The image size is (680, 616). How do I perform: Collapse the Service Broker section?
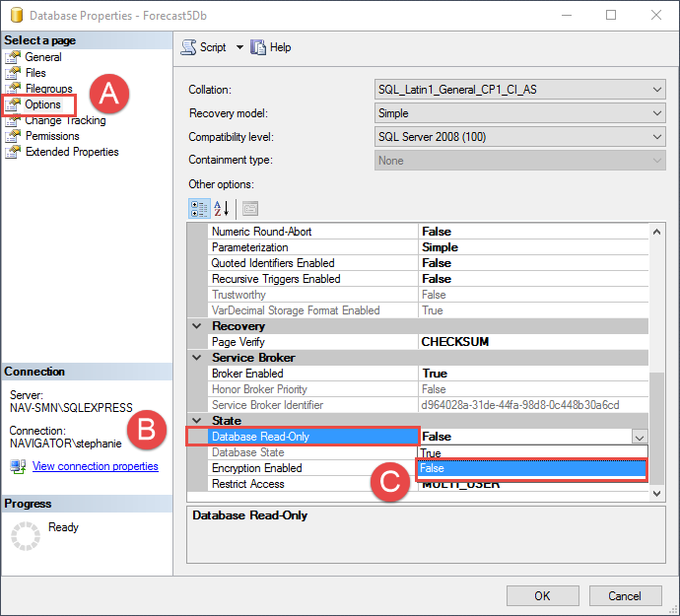click(x=198, y=358)
